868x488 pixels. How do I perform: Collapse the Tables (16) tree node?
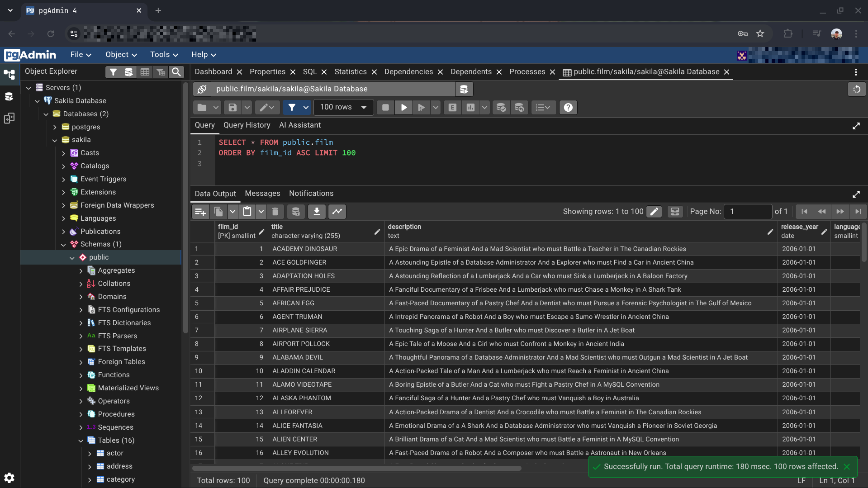81,441
